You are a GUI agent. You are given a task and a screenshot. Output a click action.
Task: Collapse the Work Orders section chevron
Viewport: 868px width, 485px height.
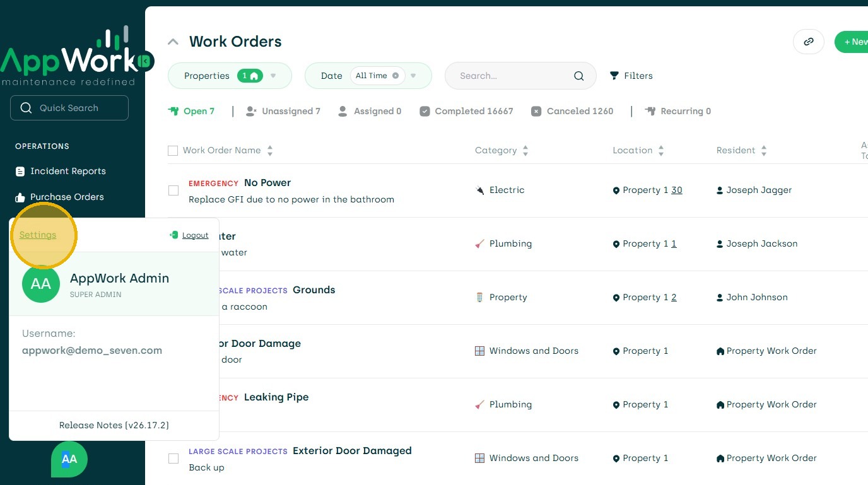[x=173, y=42]
